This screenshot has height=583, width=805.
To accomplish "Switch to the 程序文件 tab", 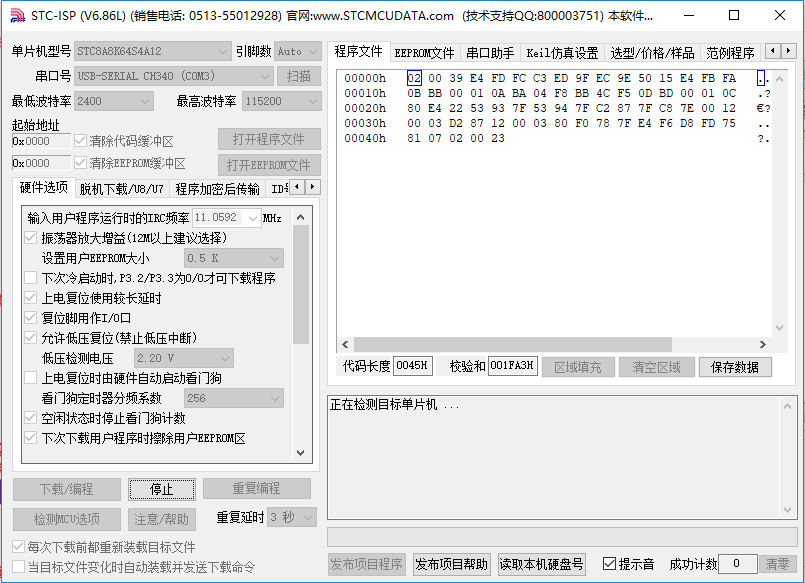I will click(x=358, y=51).
